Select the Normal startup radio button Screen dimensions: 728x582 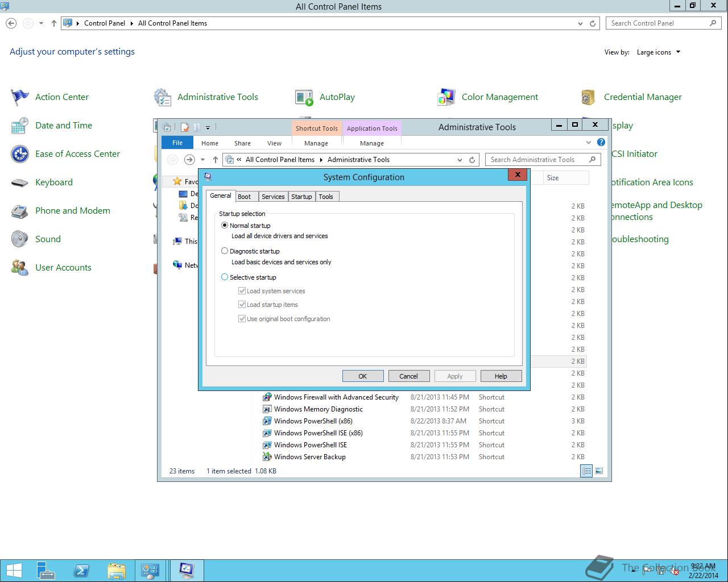coord(225,225)
